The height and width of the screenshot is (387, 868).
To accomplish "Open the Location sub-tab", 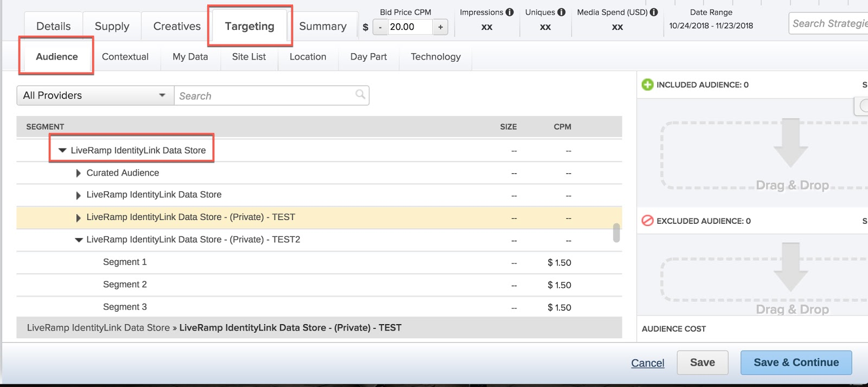I will (x=308, y=56).
